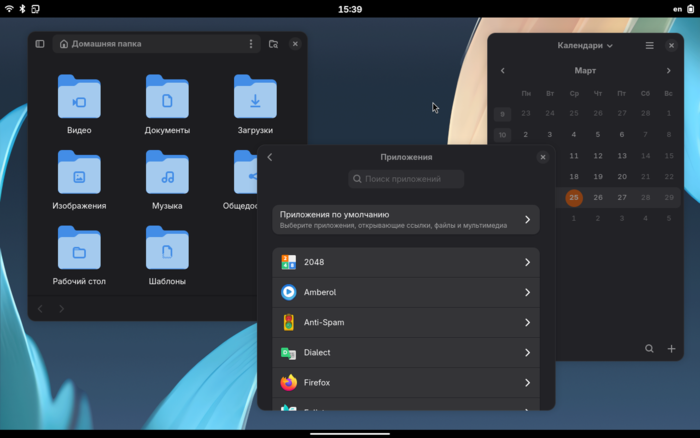
Task: Open the Музыка folder
Action: tap(167, 174)
